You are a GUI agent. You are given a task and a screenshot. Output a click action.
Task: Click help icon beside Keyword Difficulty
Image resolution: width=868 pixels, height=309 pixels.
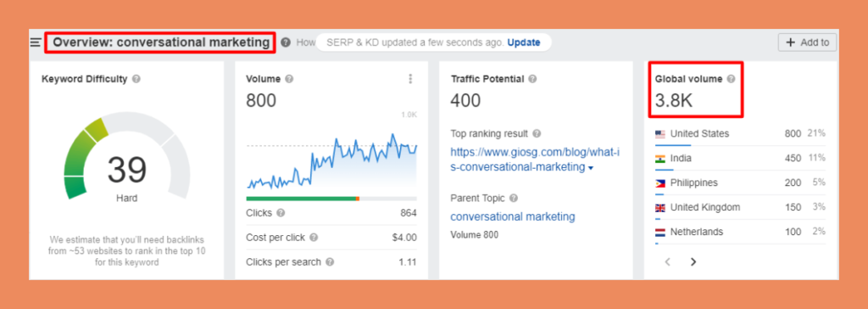pos(136,79)
